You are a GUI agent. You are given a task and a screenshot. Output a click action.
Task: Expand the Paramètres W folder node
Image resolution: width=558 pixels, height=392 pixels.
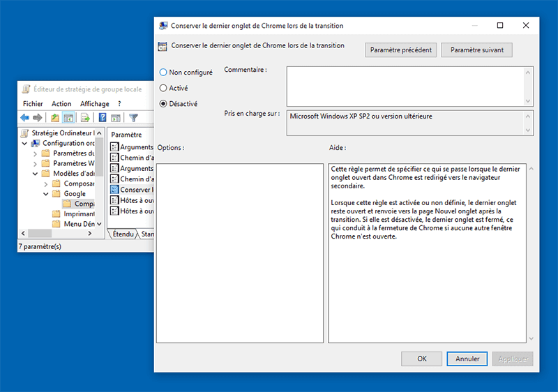point(35,164)
